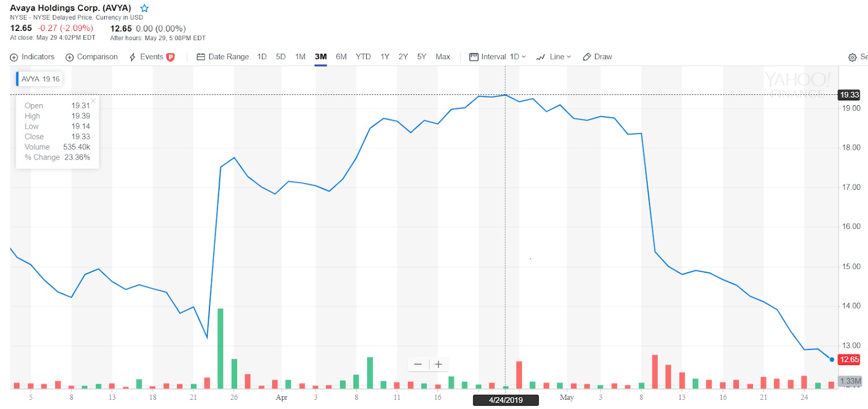The width and height of the screenshot is (868, 409).
Task: Click the Events lightning bolt icon
Action: click(x=132, y=57)
